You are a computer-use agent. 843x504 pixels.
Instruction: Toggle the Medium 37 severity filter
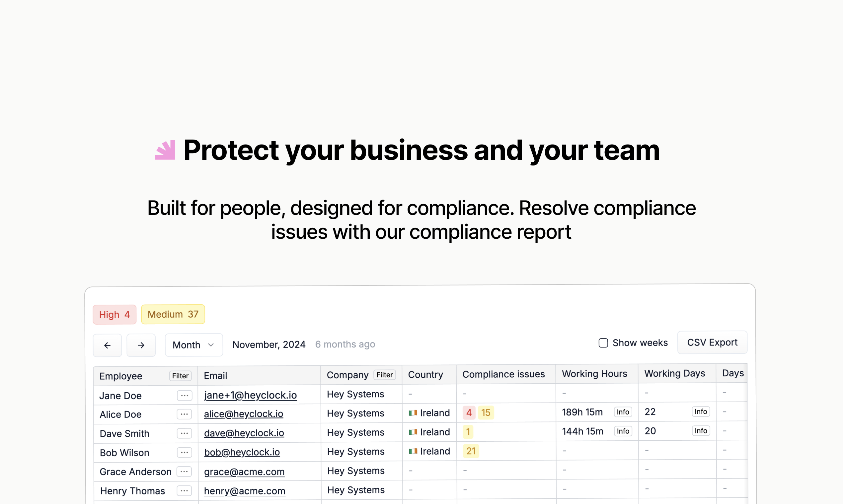coord(173,314)
